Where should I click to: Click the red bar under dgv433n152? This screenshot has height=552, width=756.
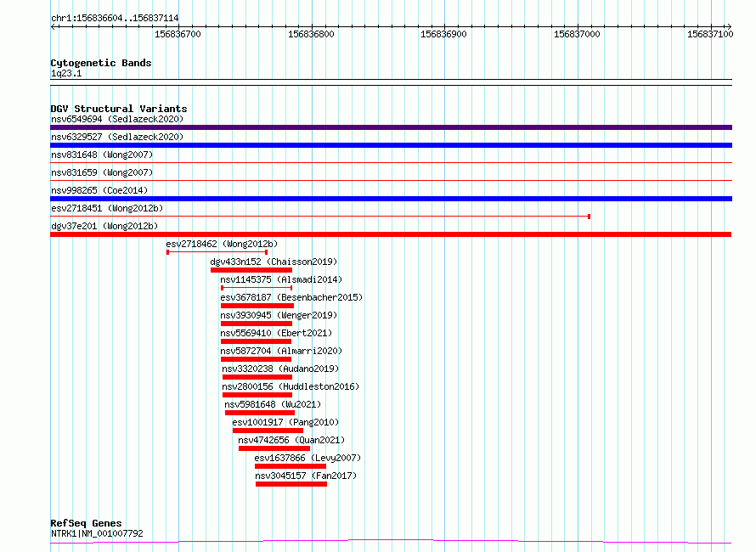tap(251, 270)
